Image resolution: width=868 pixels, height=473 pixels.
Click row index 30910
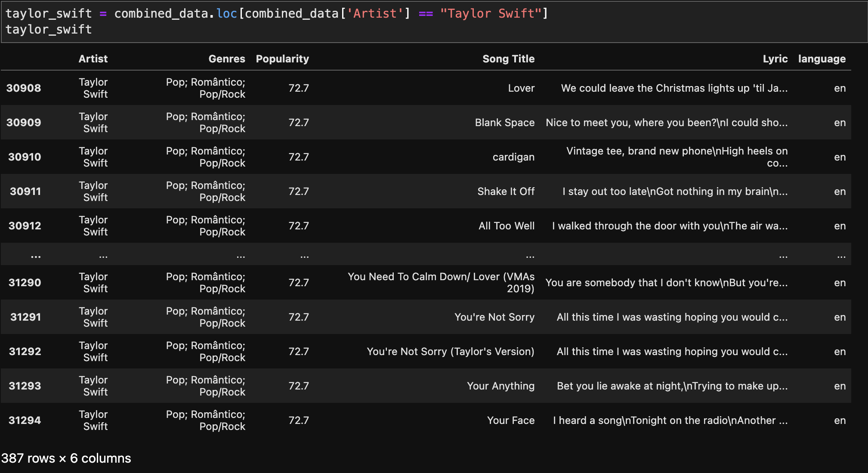(x=25, y=157)
